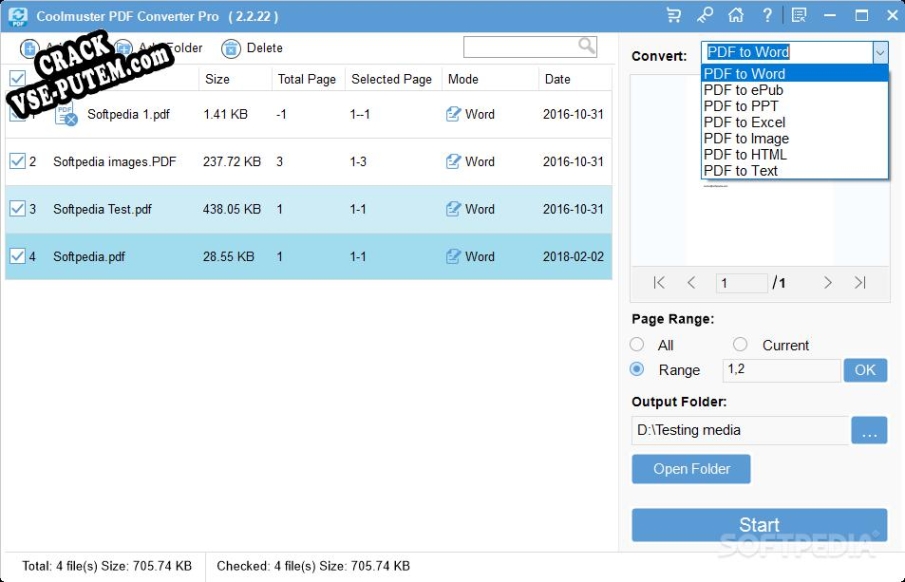Image resolution: width=905 pixels, height=582 pixels.
Task: Select the Current page range option
Action: [740, 345]
